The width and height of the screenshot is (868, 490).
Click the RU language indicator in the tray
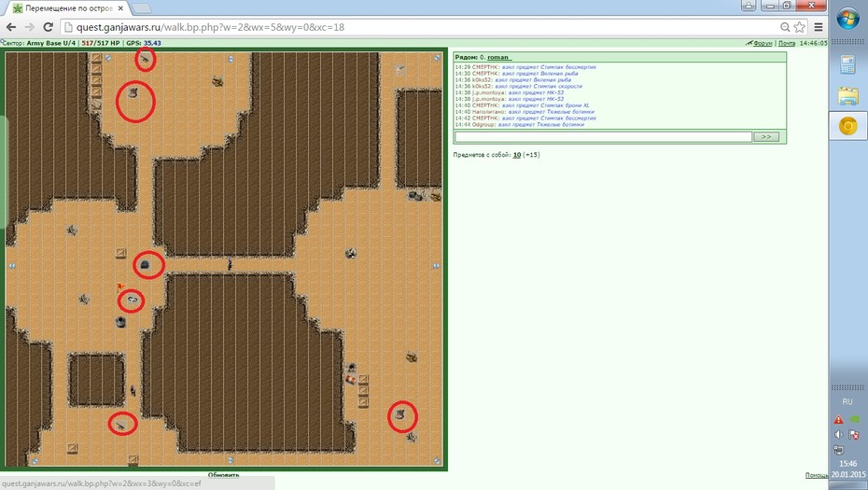tap(847, 402)
